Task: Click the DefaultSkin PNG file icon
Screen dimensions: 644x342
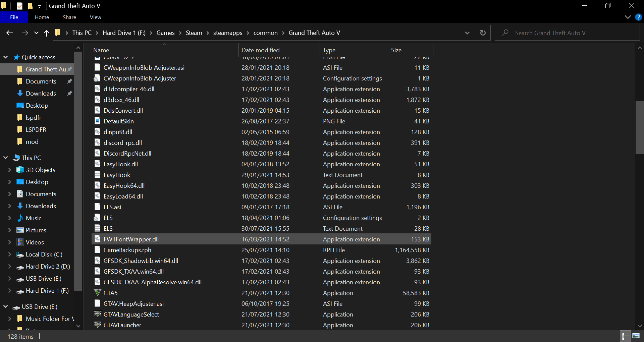Action: pyautogui.click(x=97, y=121)
